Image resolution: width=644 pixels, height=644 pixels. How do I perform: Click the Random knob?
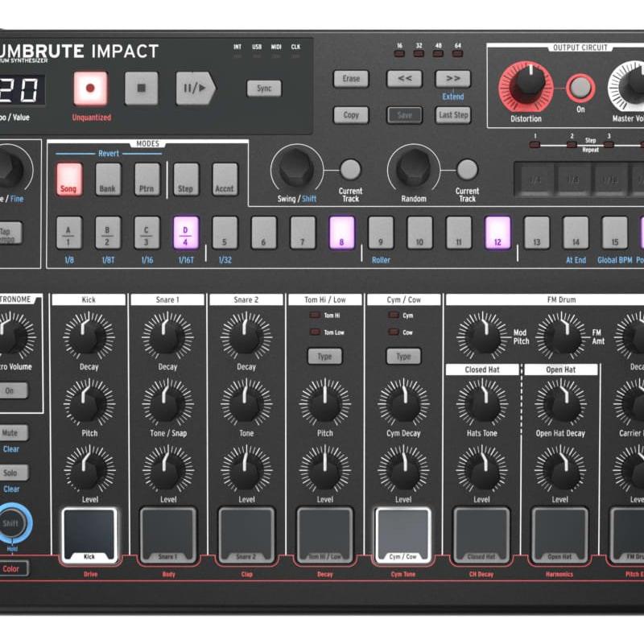pyautogui.click(x=414, y=169)
